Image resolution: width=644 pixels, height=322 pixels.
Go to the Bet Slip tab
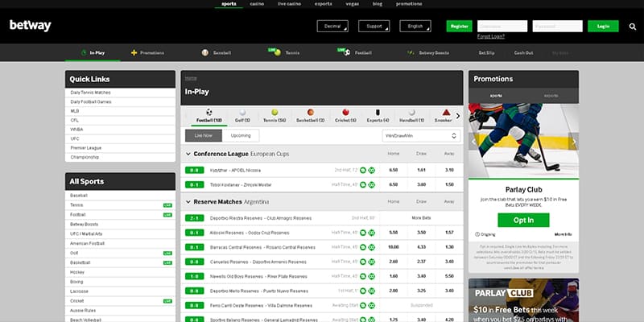(x=486, y=52)
